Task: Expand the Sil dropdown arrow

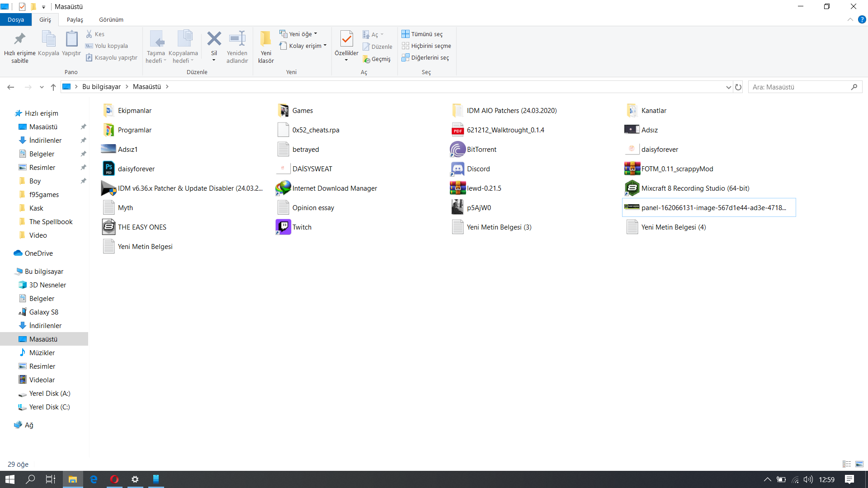Action: pyautogui.click(x=214, y=60)
